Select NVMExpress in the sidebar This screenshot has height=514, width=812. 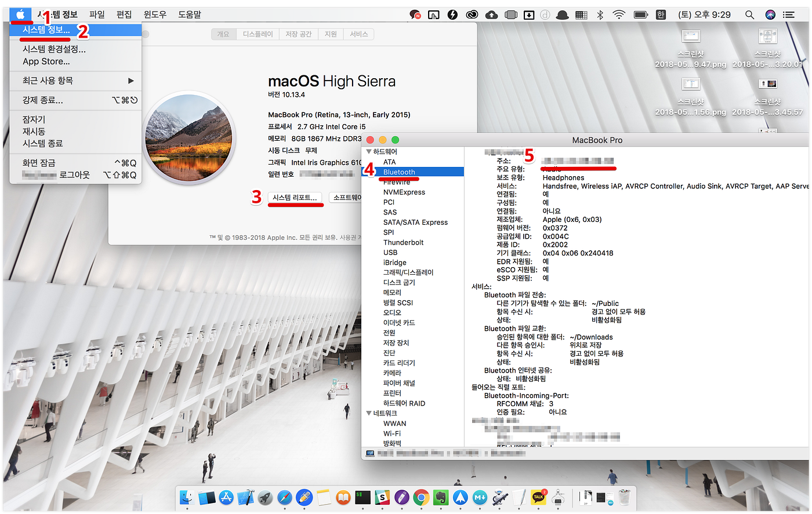pyautogui.click(x=412, y=192)
